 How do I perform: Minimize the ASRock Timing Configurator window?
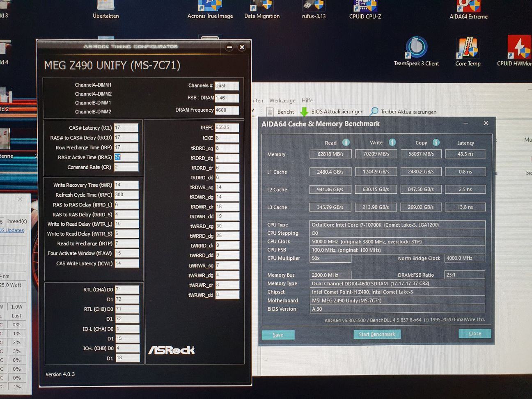click(229, 47)
